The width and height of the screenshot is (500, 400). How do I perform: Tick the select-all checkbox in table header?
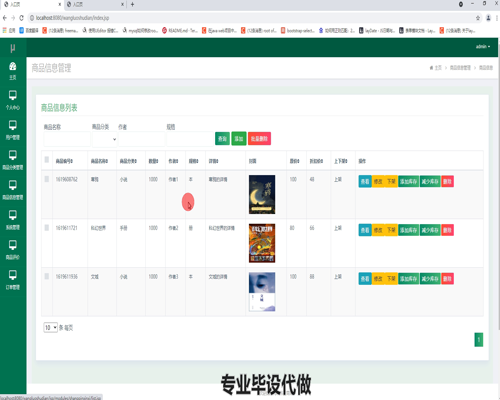coord(47,160)
